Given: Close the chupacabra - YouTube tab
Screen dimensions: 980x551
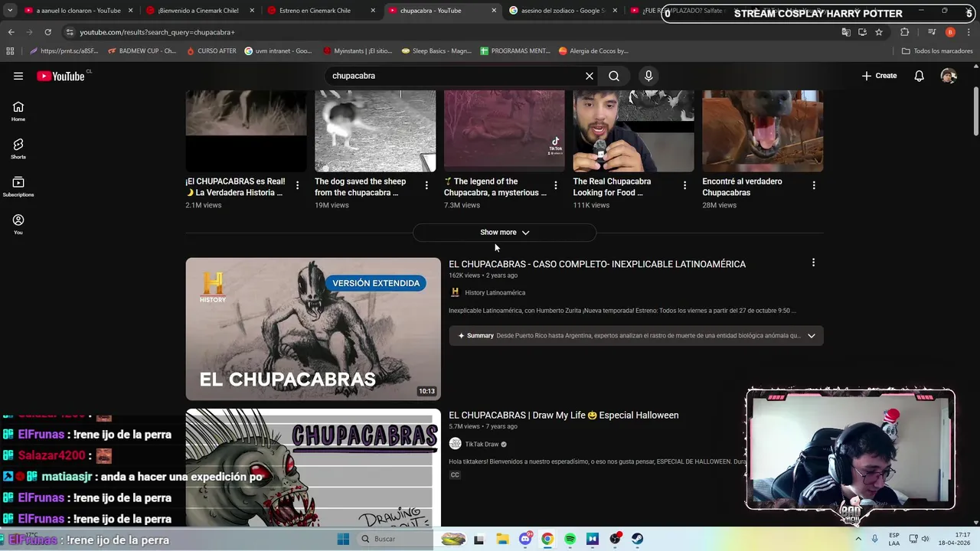Looking at the screenshot, I should click(x=494, y=11).
